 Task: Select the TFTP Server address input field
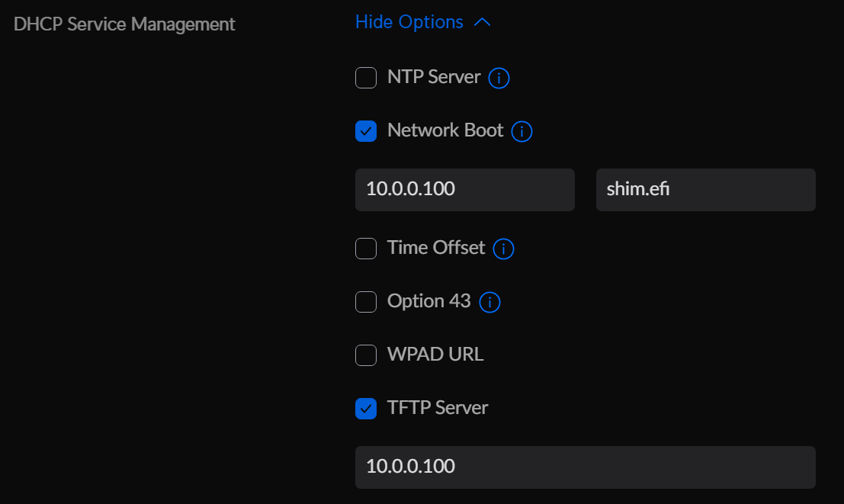click(585, 467)
